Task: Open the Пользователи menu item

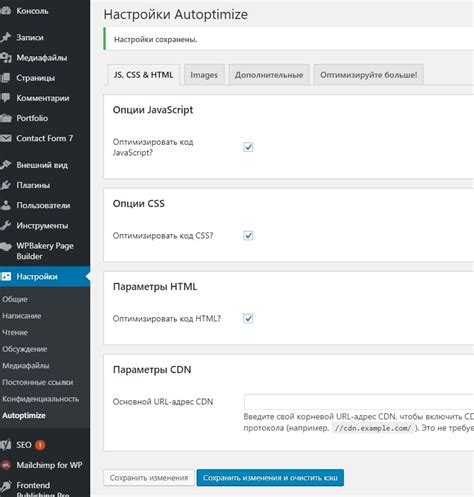Action: tap(45, 205)
